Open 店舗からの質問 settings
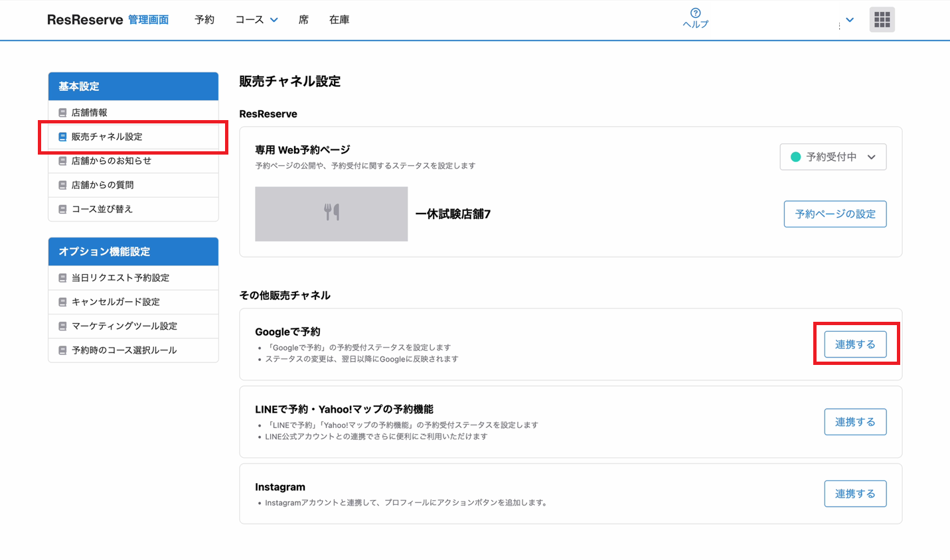This screenshot has width=950, height=560. (133, 185)
